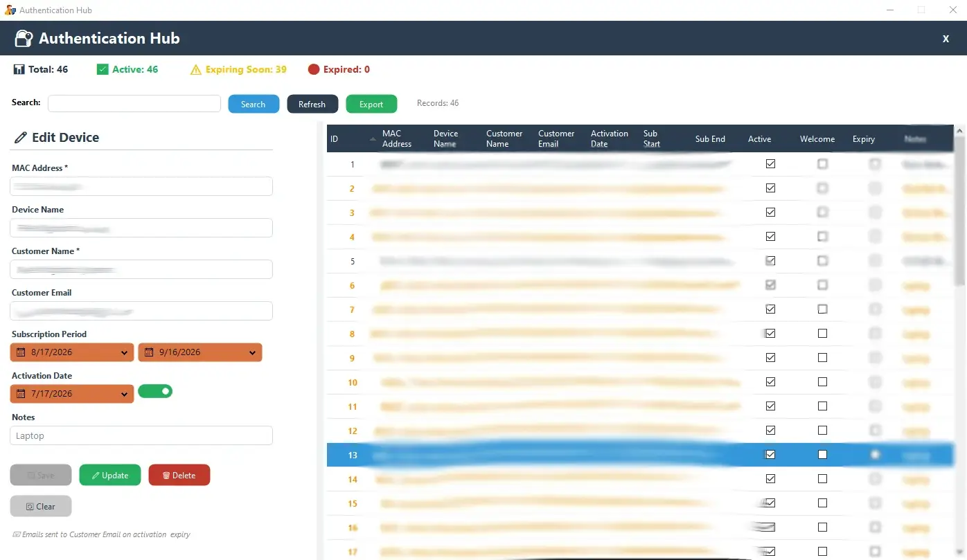Toggle the Active checkbox in selected row 13

click(x=770, y=455)
